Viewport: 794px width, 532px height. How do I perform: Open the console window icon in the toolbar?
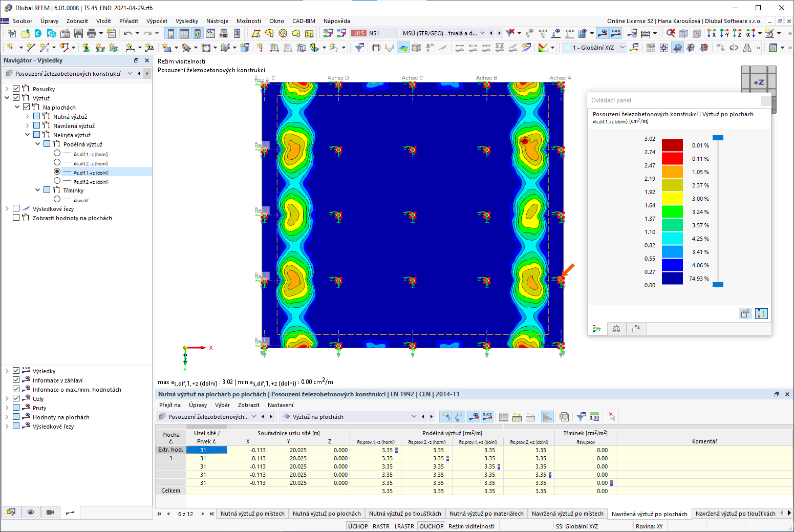click(210, 33)
